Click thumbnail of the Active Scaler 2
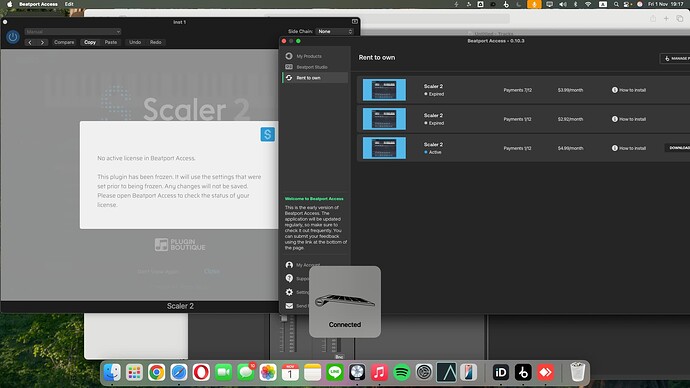This screenshot has height=388, width=690. coord(384,148)
